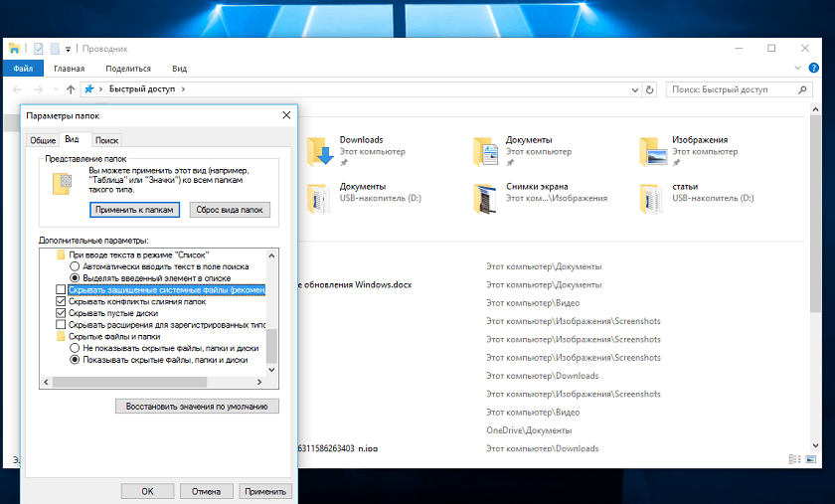Viewport: 835px width, 504px height.
Task: Go up one level arrow
Action: coord(71,89)
